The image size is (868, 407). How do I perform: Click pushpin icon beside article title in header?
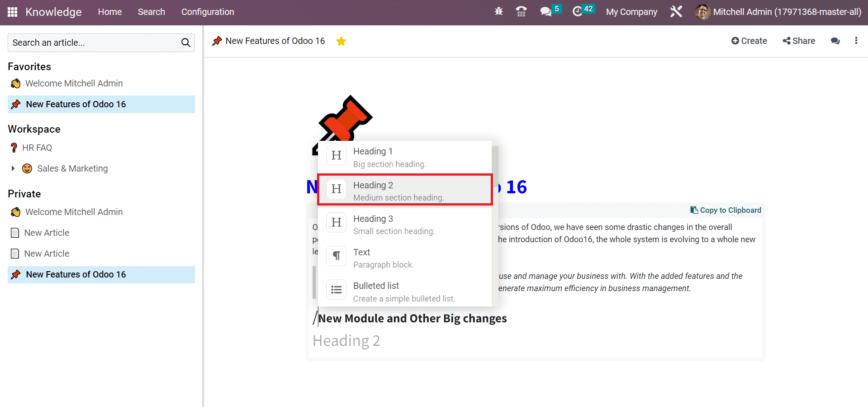pos(217,41)
